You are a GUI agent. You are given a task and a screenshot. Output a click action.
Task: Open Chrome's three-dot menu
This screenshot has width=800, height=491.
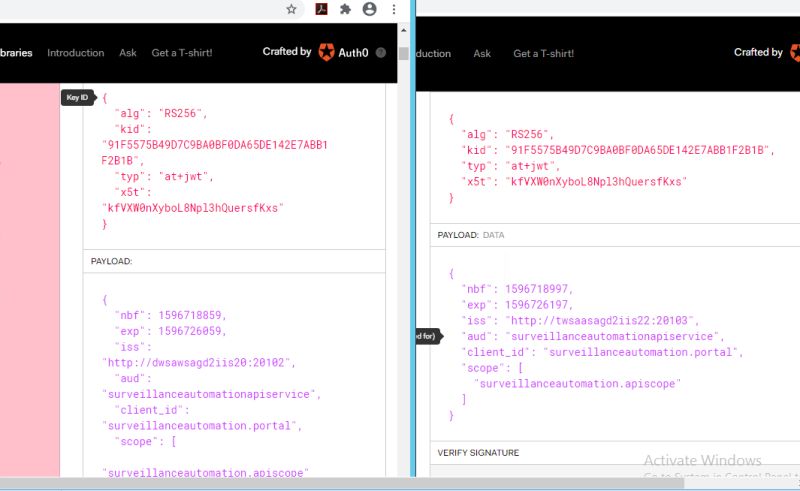pyautogui.click(x=394, y=9)
